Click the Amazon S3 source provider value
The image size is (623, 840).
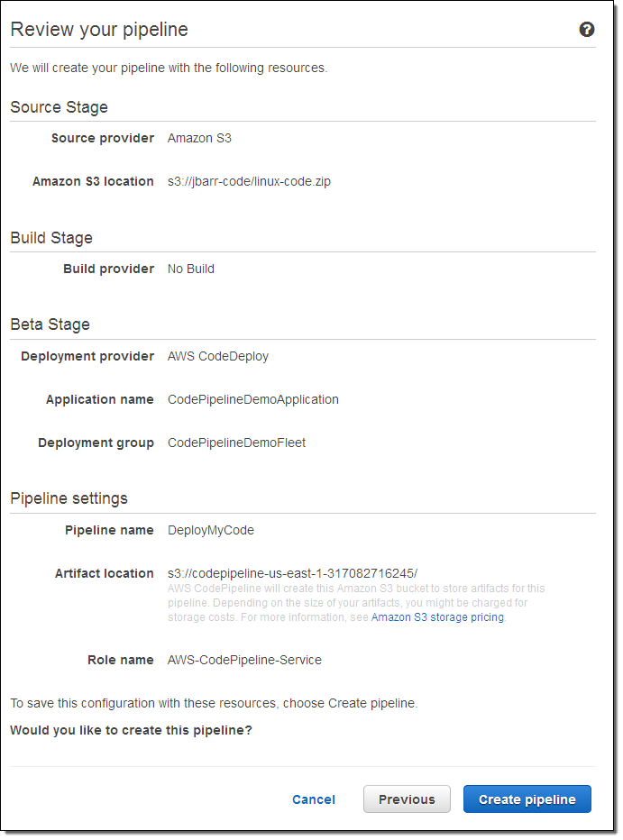click(199, 138)
